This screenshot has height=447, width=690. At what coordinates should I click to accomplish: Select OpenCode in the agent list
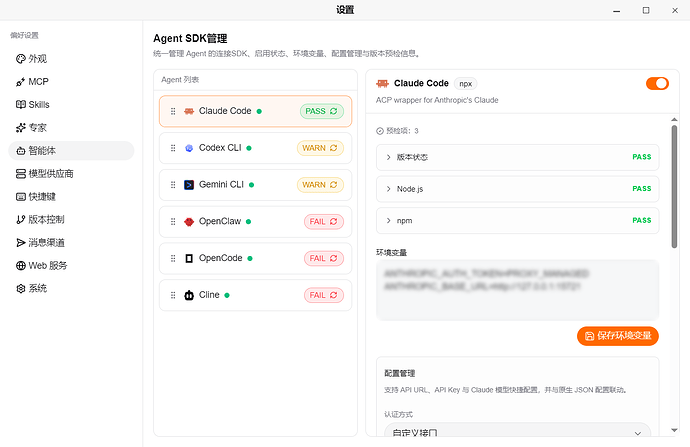click(x=255, y=258)
